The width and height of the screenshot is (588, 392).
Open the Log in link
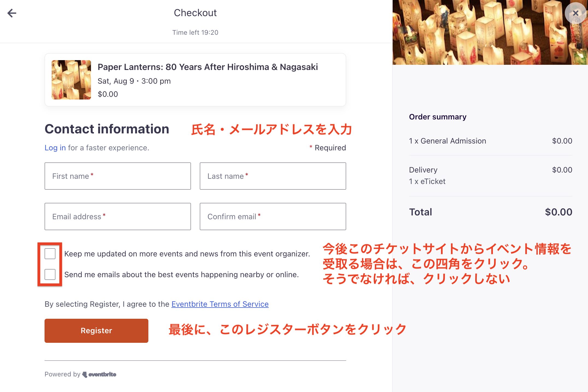[55, 148]
